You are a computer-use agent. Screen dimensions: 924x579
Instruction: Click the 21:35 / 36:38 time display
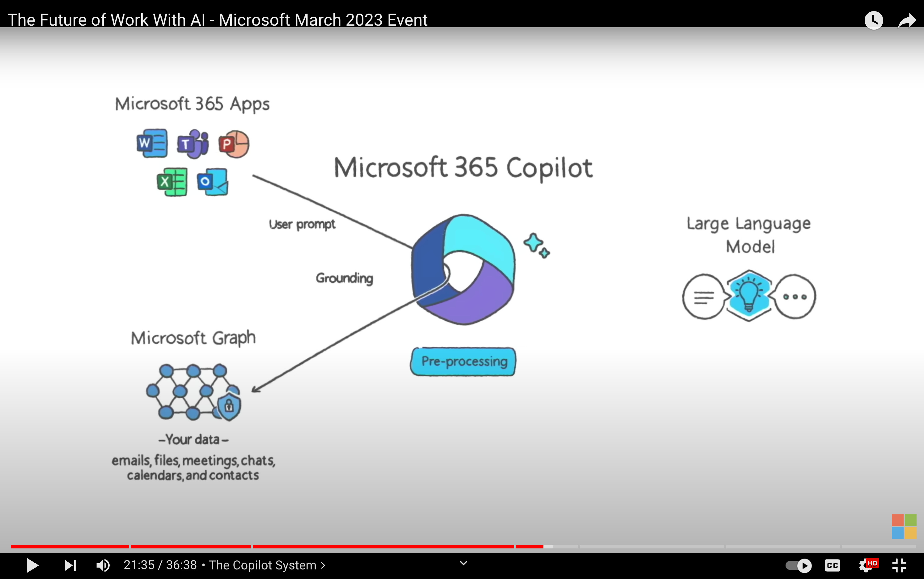click(160, 565)
